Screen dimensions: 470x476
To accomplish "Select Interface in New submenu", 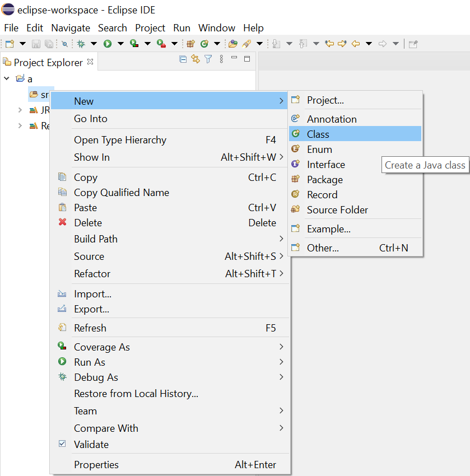I will coord(355,164).
